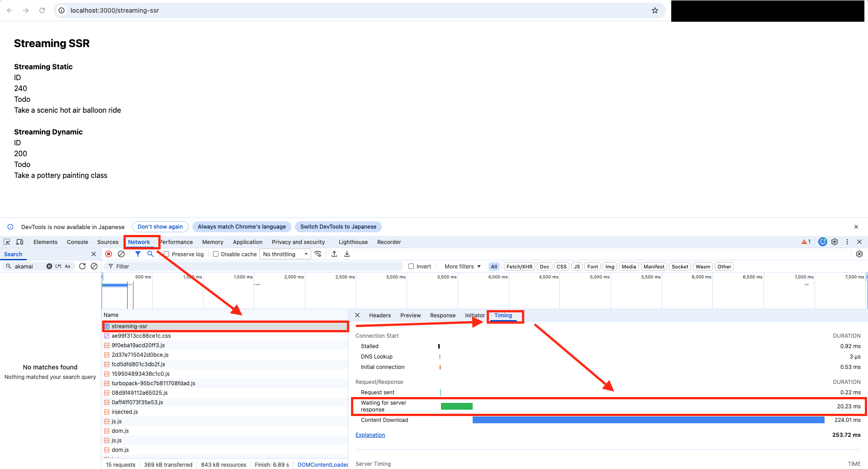Open DevTools settings gear
The image size is (868, 469).
pyautogui.click(x=835, y=242)
